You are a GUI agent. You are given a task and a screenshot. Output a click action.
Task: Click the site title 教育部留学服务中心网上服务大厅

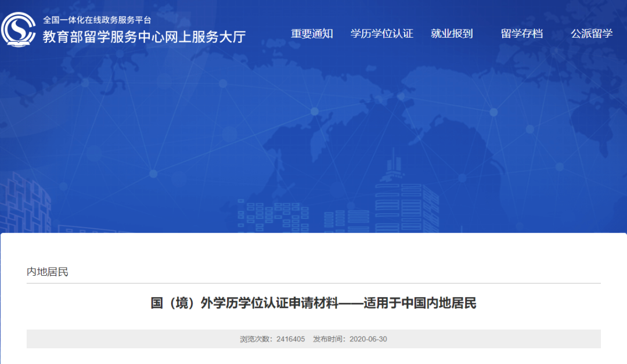[143, 37]
